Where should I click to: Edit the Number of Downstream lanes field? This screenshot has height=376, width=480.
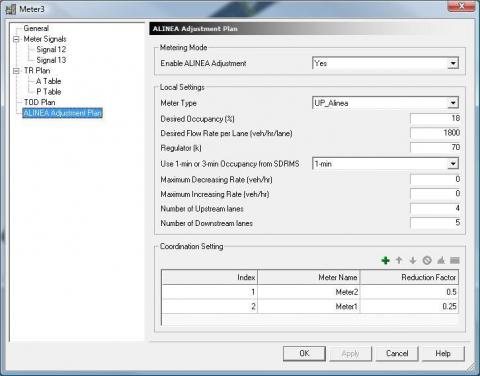(436, 223)
